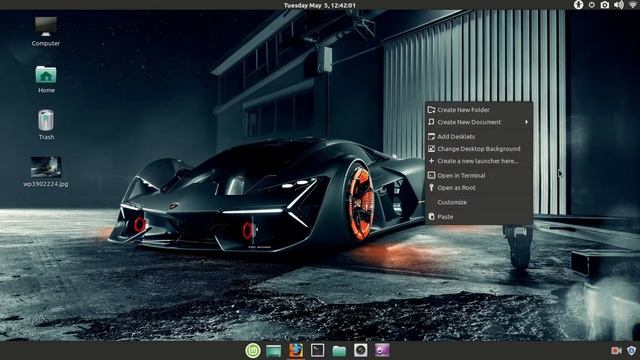The width and height of the screenshot is (640, 360).
Task: Select Add Desklets menu entry
Action: (479, 137)
